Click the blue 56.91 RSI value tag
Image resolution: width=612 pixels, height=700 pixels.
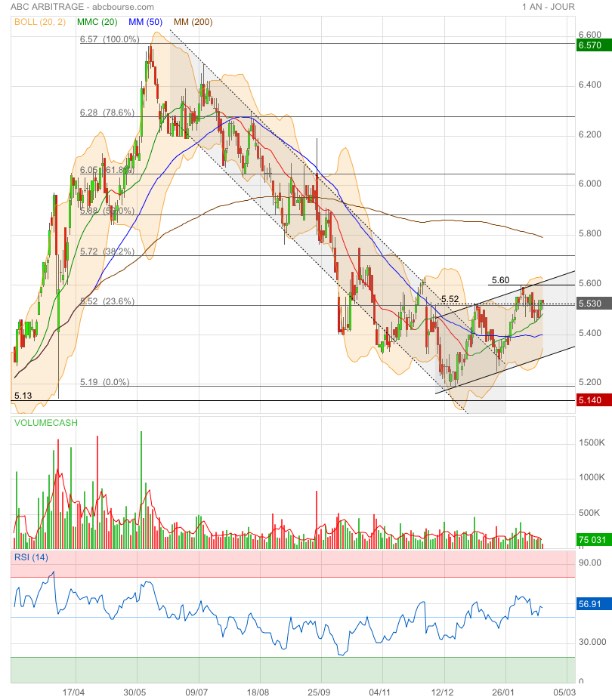pyautogui.click(x=594, y=604)
